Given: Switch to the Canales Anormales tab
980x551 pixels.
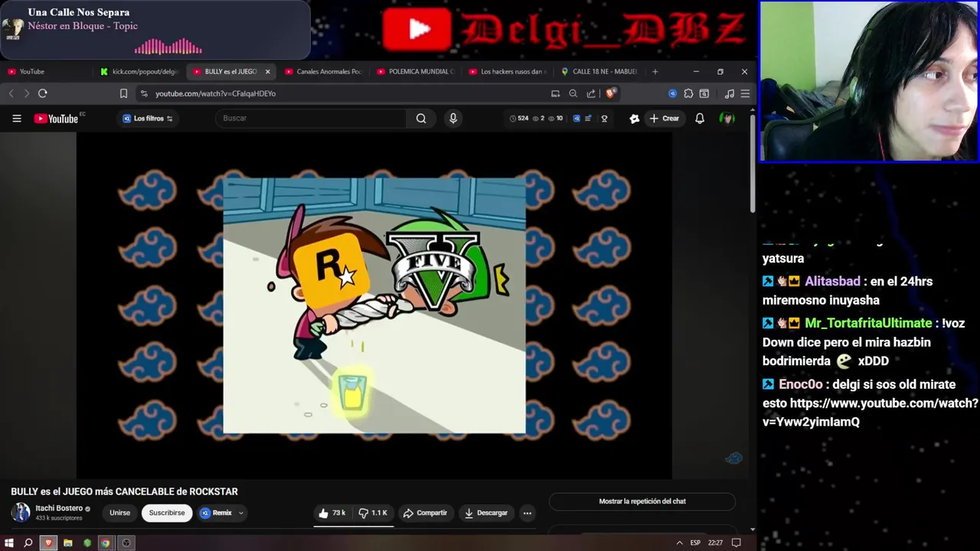Looking at the screenshot, I should [x=323, y=72].
